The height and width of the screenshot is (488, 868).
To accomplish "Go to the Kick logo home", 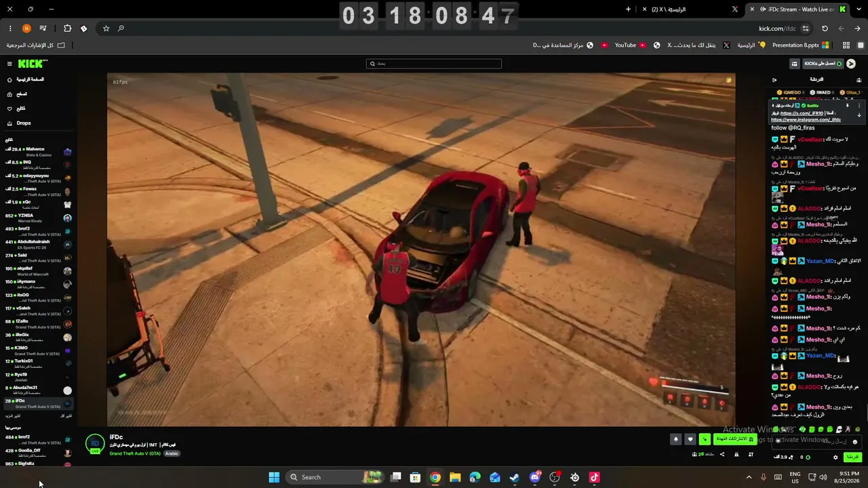I will point(33,64).
